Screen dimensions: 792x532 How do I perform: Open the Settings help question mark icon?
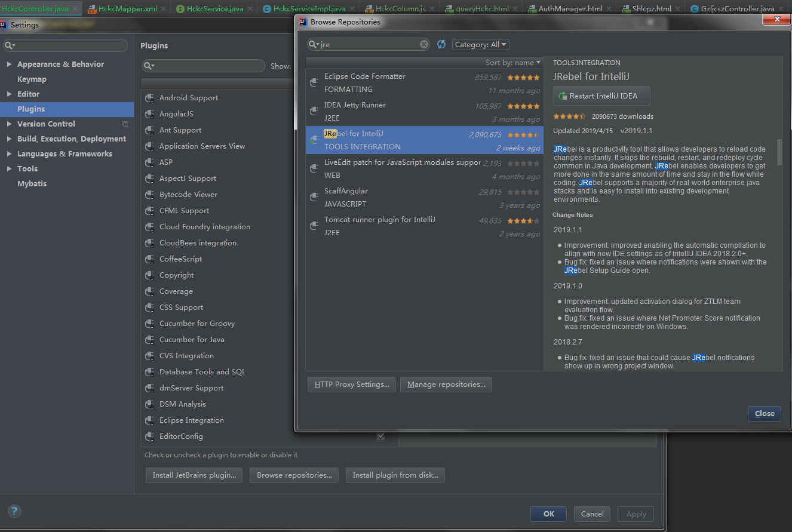(14, 511)
